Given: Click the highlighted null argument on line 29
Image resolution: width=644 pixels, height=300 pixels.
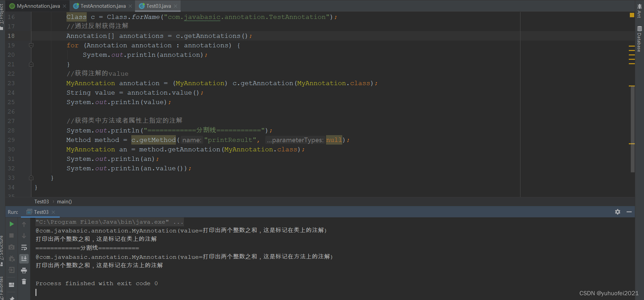Looking at the screenshot, I should pyautogui.click(x=334, y=140).
